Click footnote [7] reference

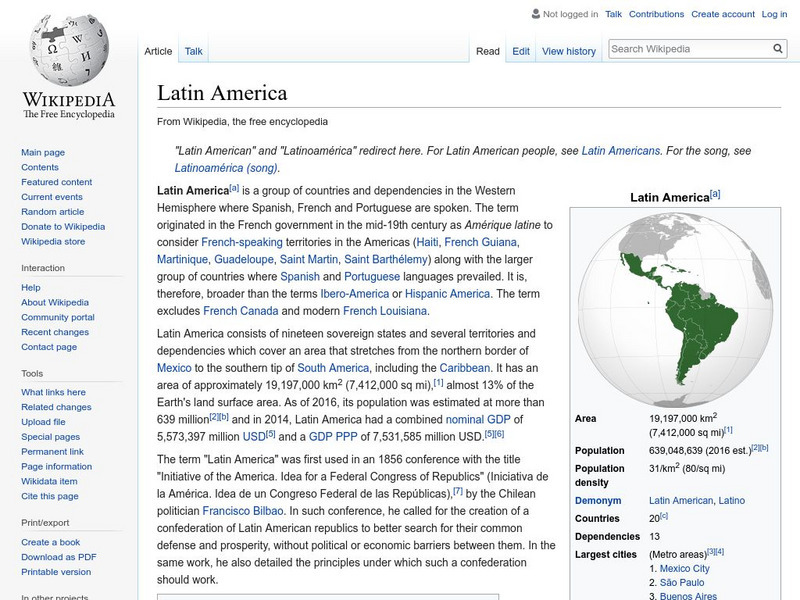coord(458,491)
